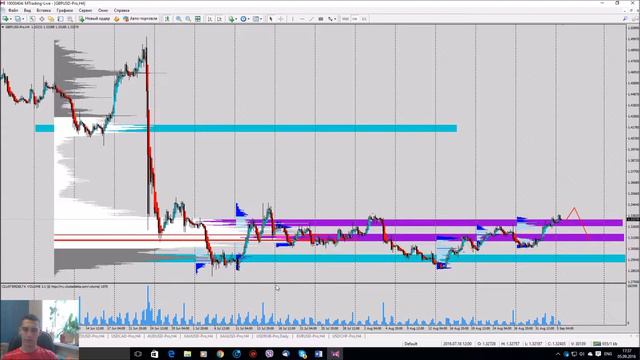Viewport: 640px width, 360px height.
Task: Open the Окно menu
Action: point(103,10)
